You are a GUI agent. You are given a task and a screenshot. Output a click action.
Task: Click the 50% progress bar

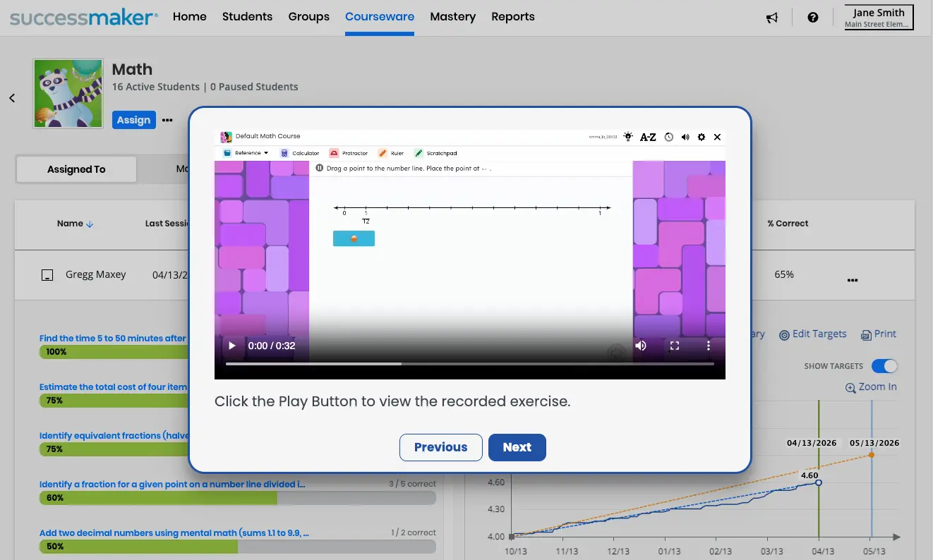(x=238, y=547)
